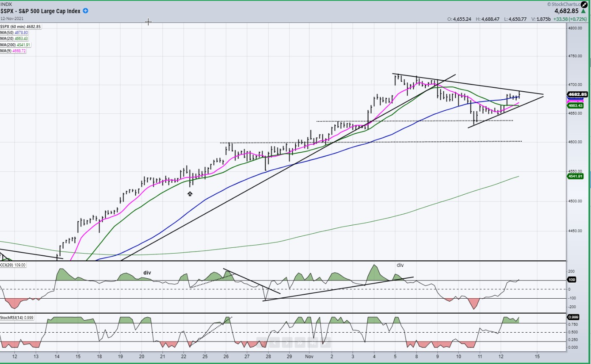This screenshot has height=364, width=591.
Task: Select the hollow up-arrow annotation on the chart
Action: point(190,194)
